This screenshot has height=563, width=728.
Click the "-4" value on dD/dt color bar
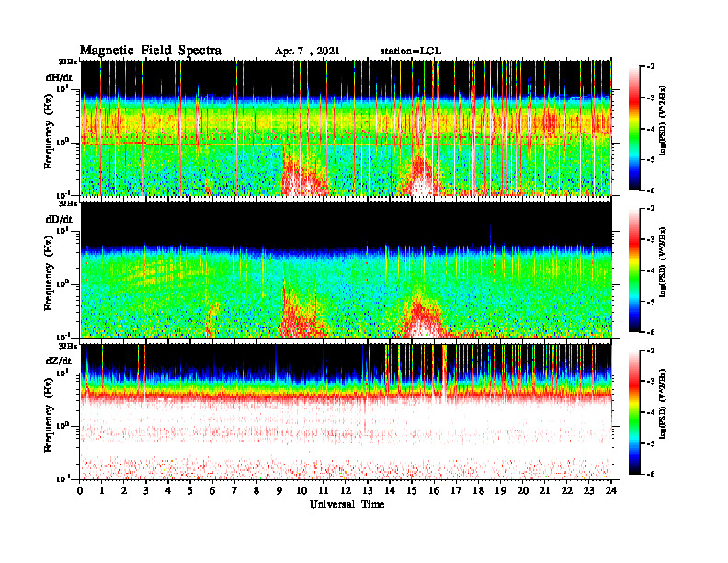651,270
